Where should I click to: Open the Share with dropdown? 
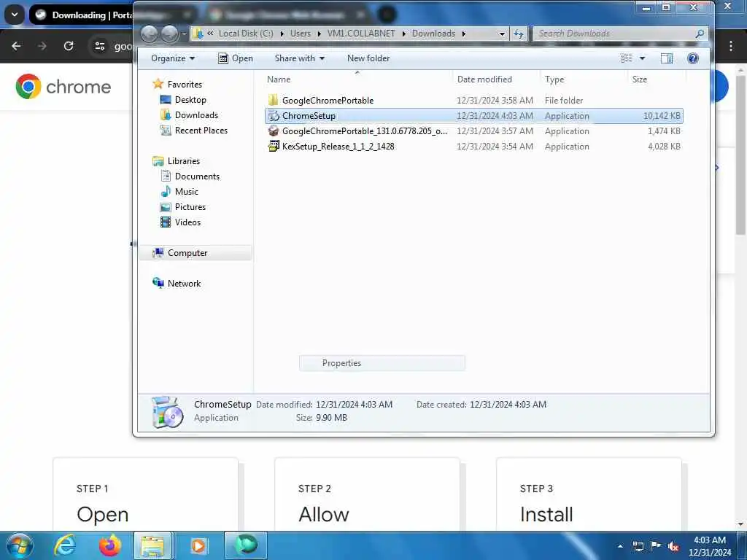point(300,58)
